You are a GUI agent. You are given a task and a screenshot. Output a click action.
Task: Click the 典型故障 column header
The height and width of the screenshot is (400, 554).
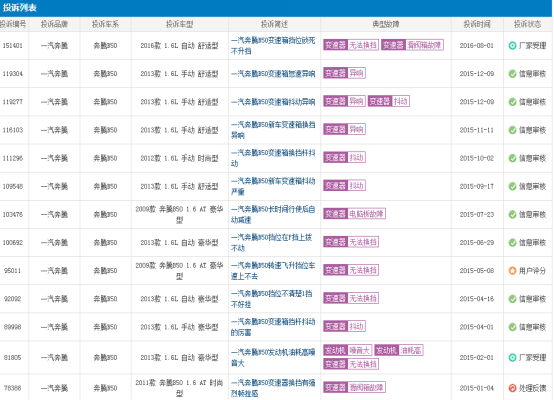point(385,24)
